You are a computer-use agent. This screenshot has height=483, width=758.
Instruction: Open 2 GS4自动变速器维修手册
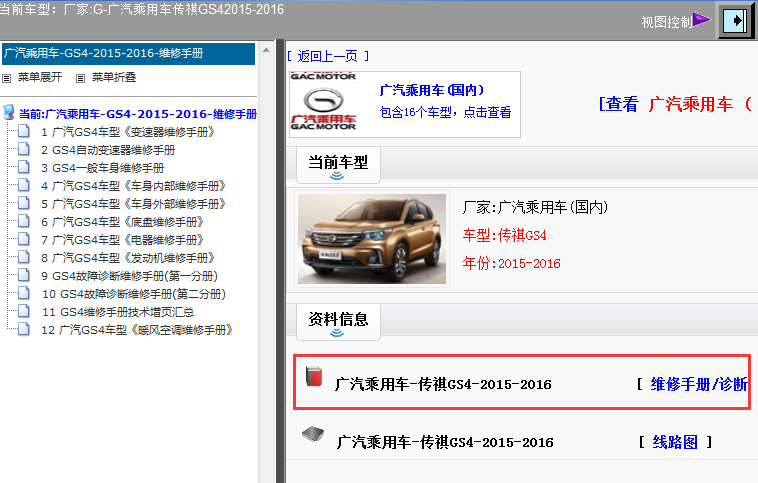click(108, 150)
